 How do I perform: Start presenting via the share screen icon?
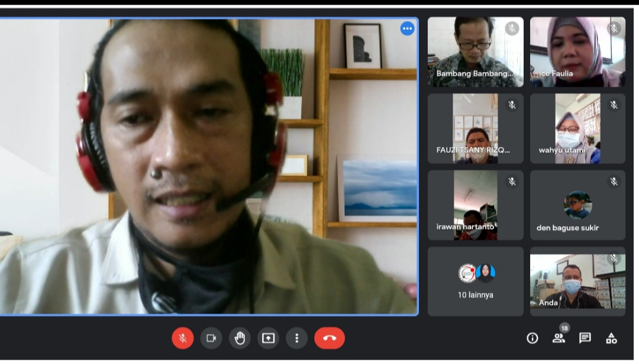268,338
